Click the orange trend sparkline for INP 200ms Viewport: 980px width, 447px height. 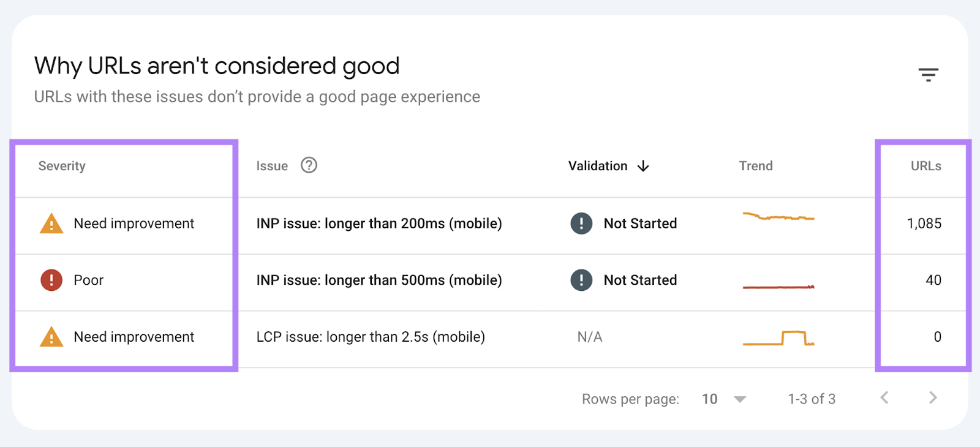(x=778, y=217)
